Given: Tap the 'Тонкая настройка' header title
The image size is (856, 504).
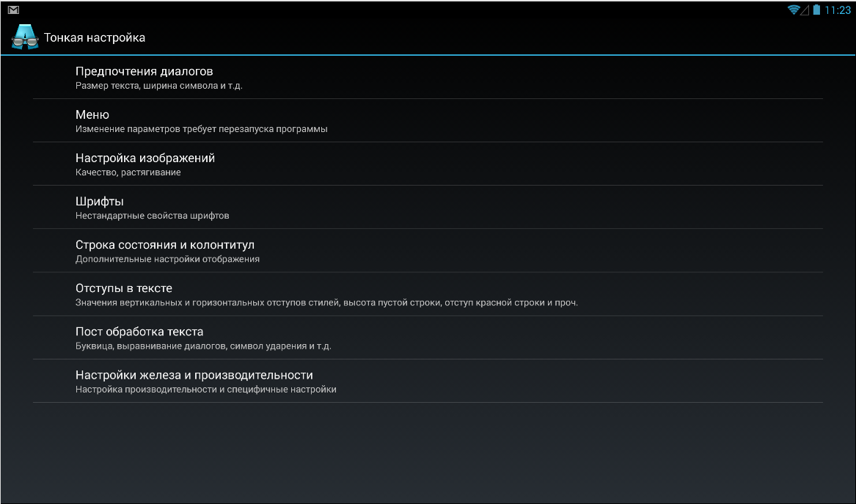Looking at the screenshot, I should click(x=95, y=37).
